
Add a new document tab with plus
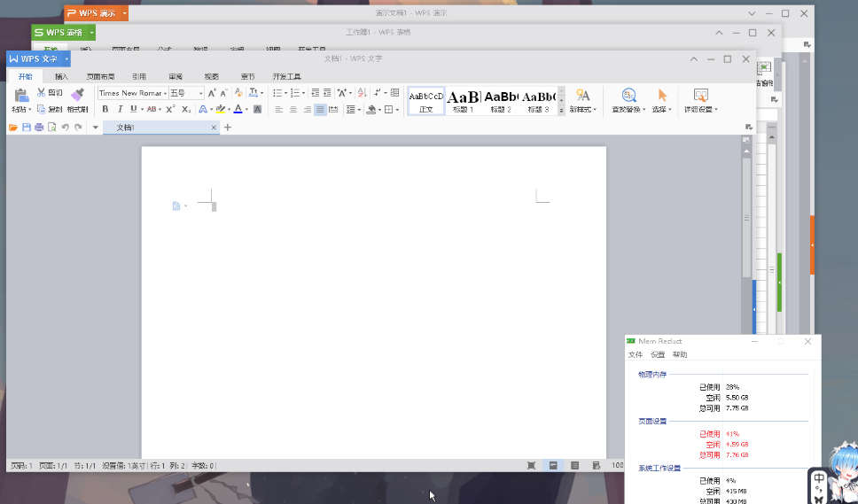point(228,128)
